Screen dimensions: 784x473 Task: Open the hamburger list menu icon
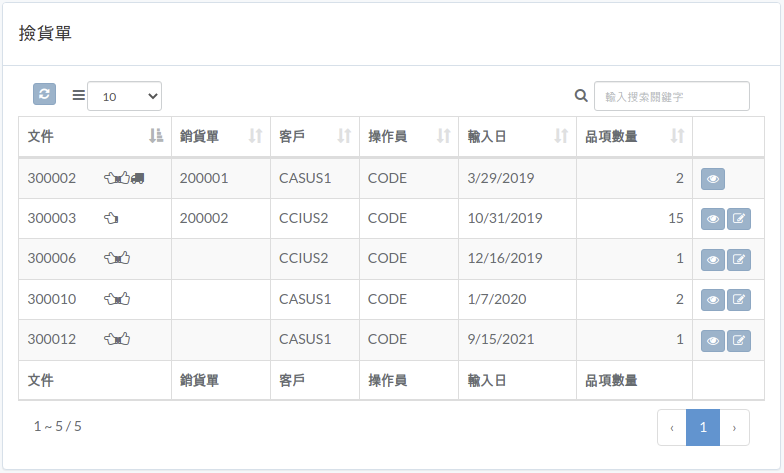tap(78, 95)
